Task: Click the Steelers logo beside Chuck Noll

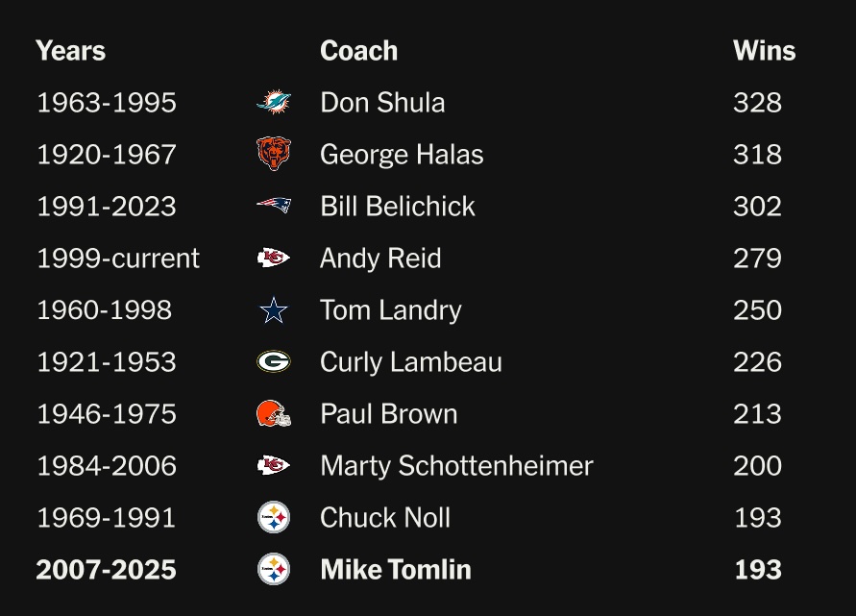Action: pyautogui.click(x=274, y=517)
